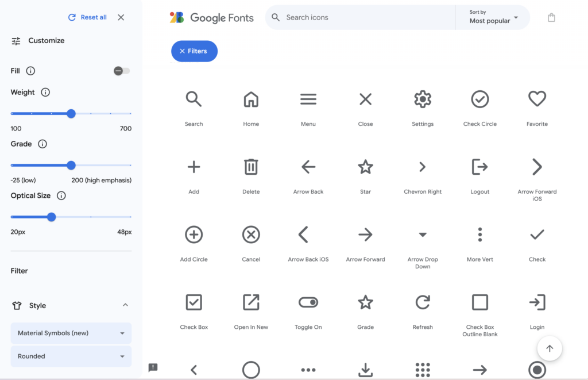The height and width of the screenshot is (380, 588).
Task: Choose the Star icon tile
Action: click(365, 167)
